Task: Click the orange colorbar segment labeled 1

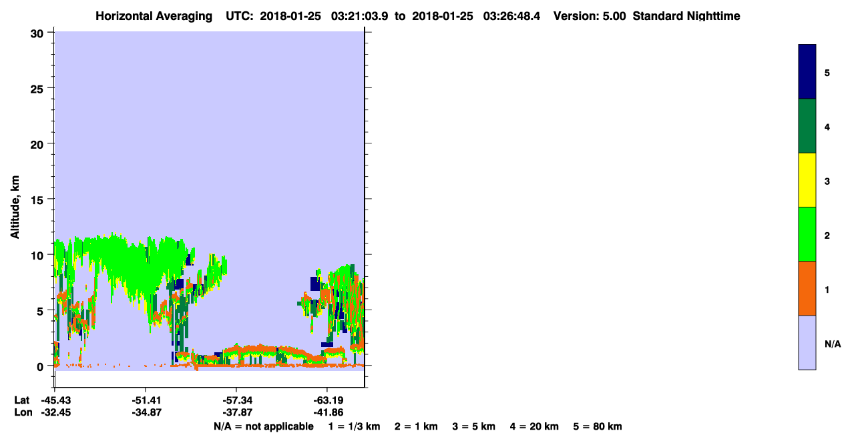Action: pyautogui.click(x=807, y=288)
